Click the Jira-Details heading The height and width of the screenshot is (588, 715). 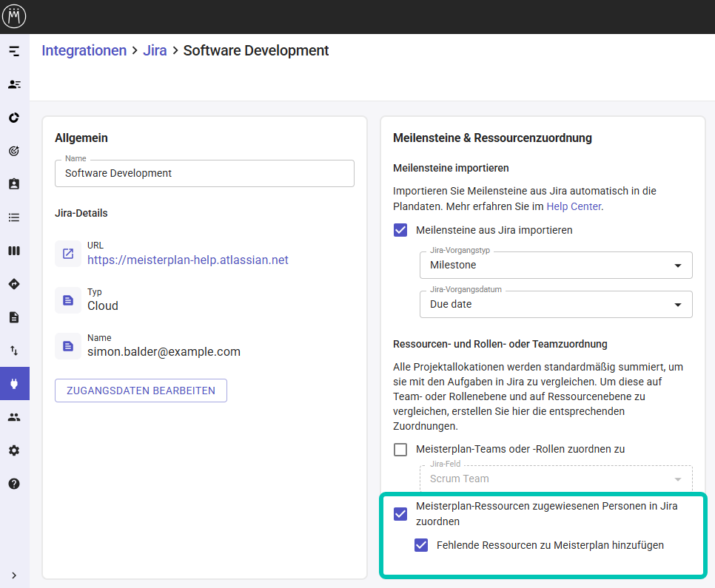tap(81, 213)
